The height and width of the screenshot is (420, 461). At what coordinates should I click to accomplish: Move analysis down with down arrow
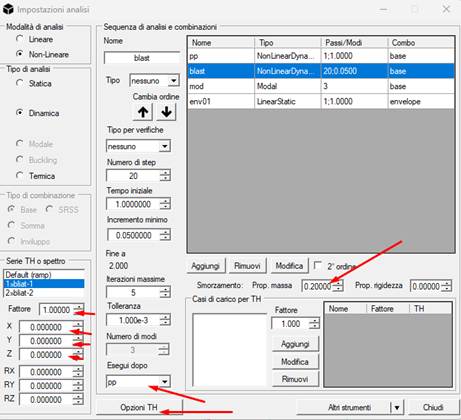tap(166, 112)
